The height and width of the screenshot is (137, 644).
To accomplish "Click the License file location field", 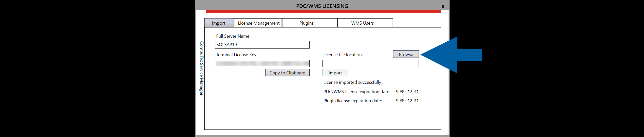I will [370, 63].
